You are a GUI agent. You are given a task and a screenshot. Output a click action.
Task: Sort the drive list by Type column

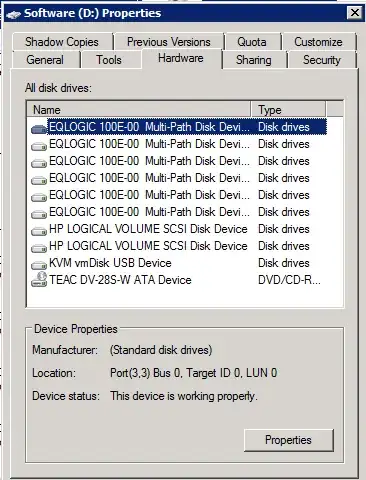pyautogui.click(x=288, y=110)
